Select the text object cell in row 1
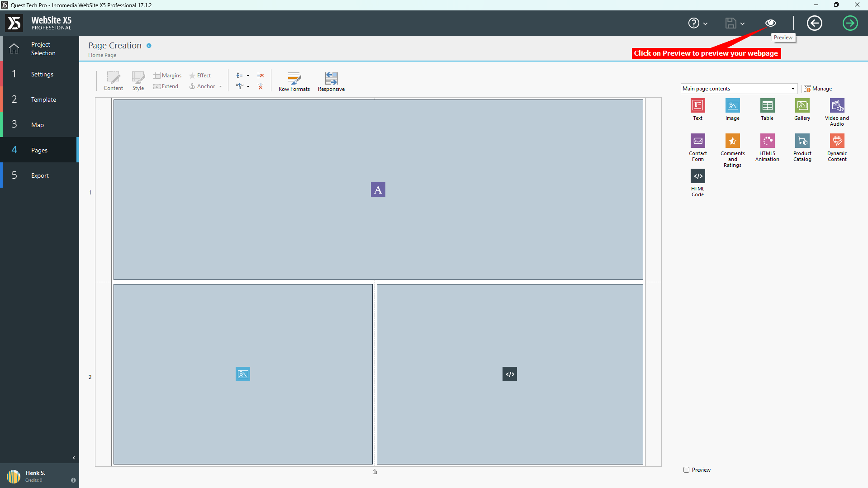The height and width of the screenshot is (488, 868). (x=378, y=190)
